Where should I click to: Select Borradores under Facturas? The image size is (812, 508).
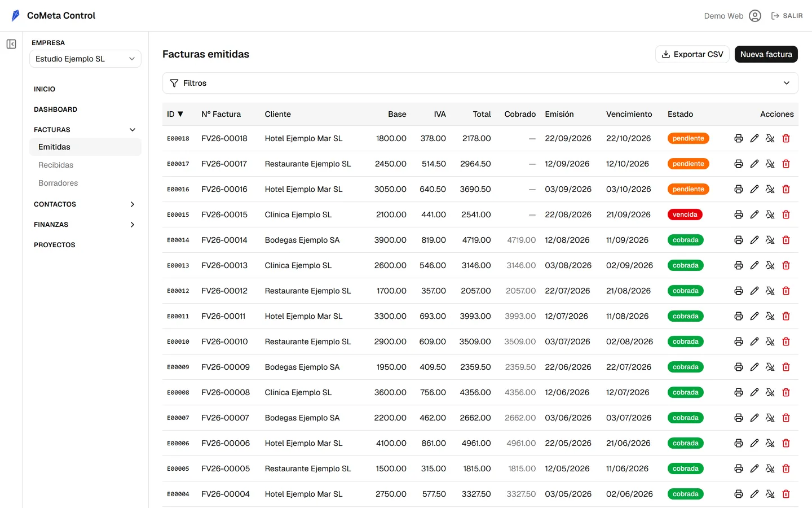(58, 183)
